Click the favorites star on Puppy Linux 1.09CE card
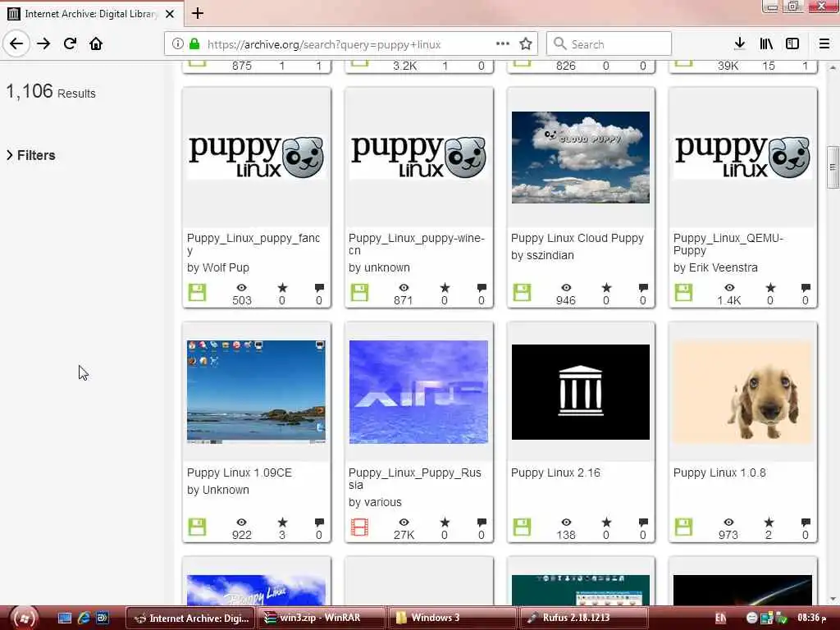This screenshot has height=630, width=840. click(x=282, y=523)
